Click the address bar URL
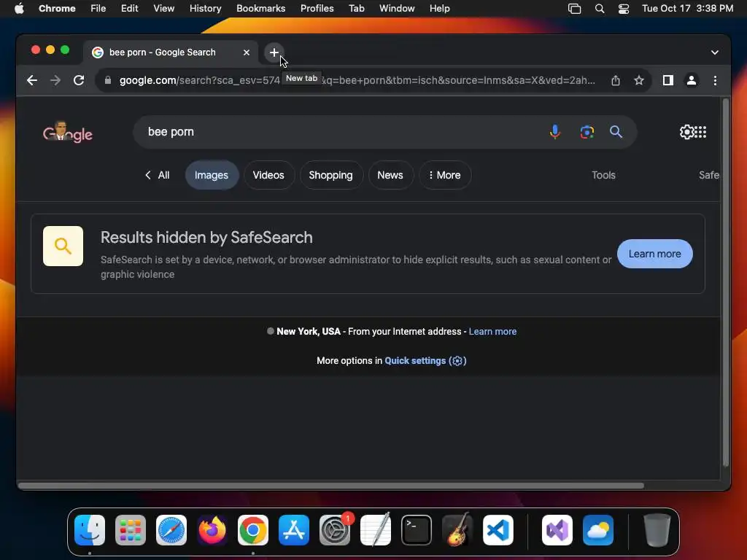 pos(357,80)
